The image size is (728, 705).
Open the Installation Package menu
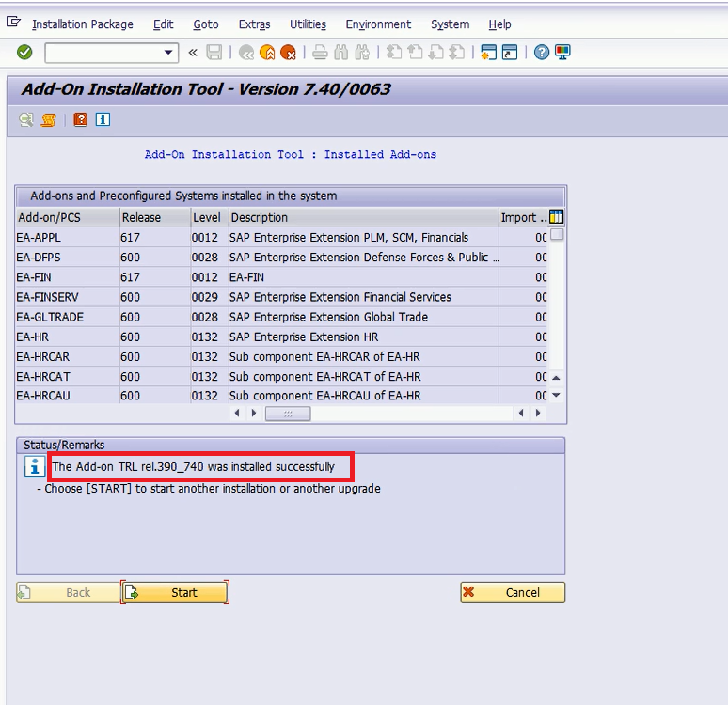[83, 24]
